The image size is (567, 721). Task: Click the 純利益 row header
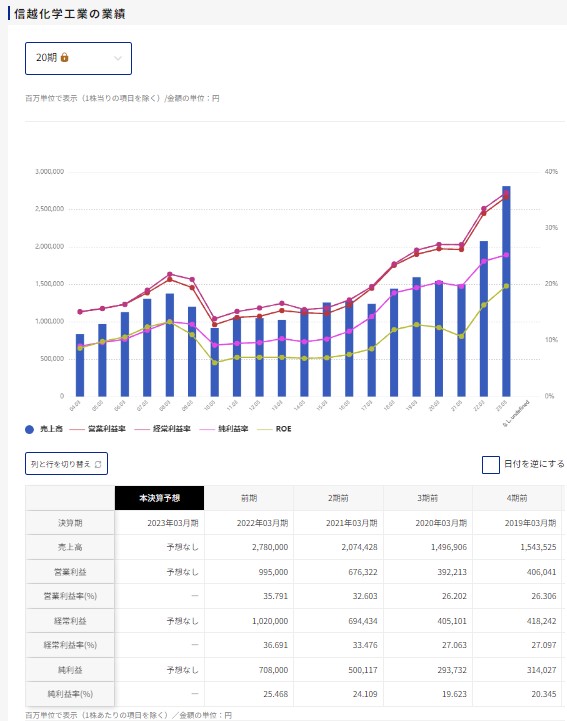tap(70, 670)
